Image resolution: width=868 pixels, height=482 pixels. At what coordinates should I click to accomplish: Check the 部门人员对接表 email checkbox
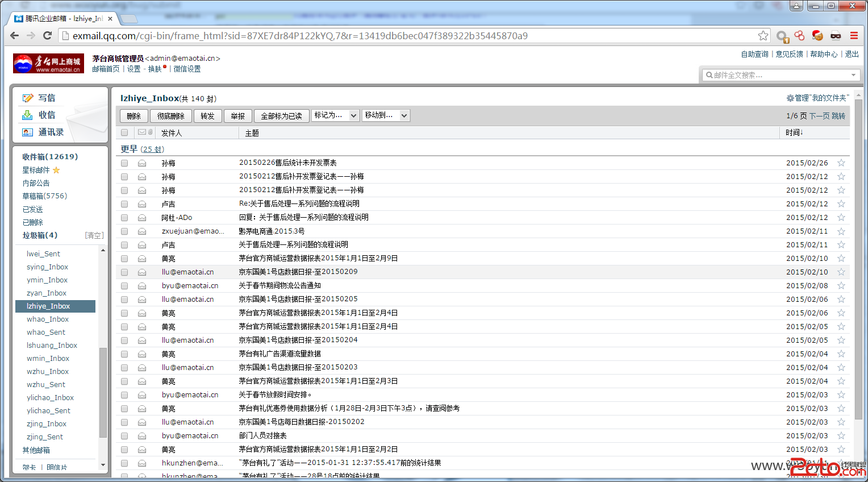[124, 436]
